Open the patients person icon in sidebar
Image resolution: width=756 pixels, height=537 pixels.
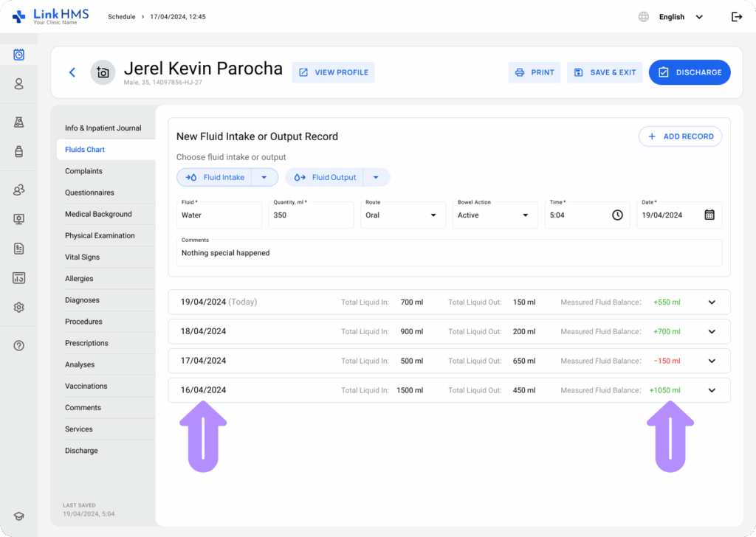tap(19, 84)
